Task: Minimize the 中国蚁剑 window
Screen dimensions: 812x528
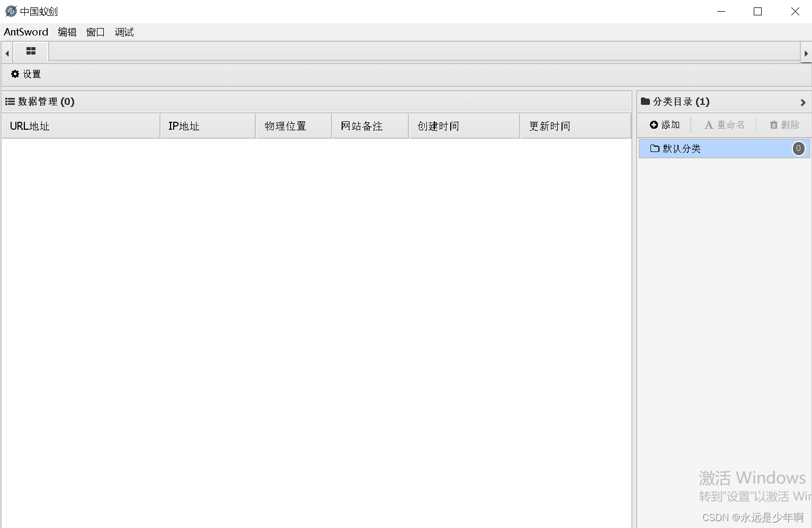Action: click(721, 11)
